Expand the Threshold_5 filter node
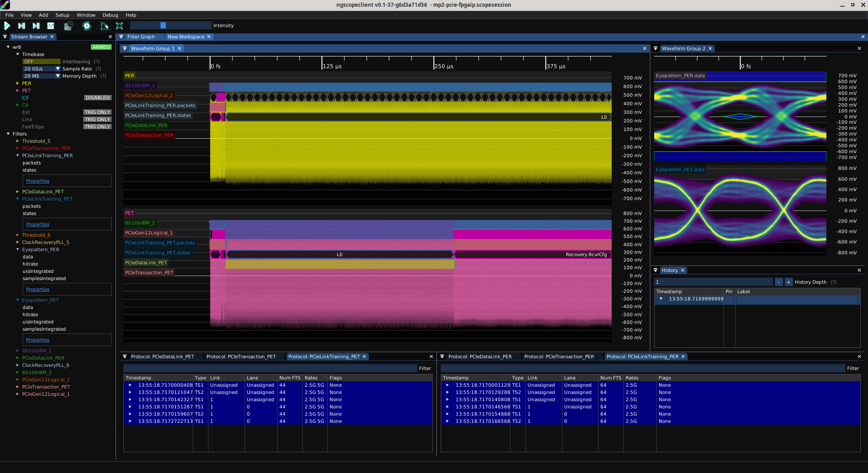 (x=18, y=141)
